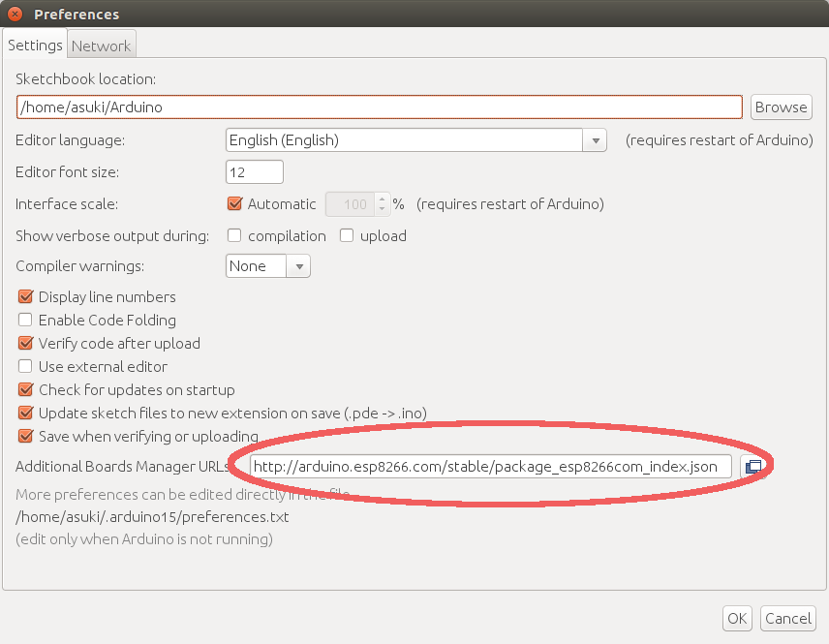The height and width of the screenshot is (644, 829).
Task: Click the 'Interface scale:' label
Action: 67,204
